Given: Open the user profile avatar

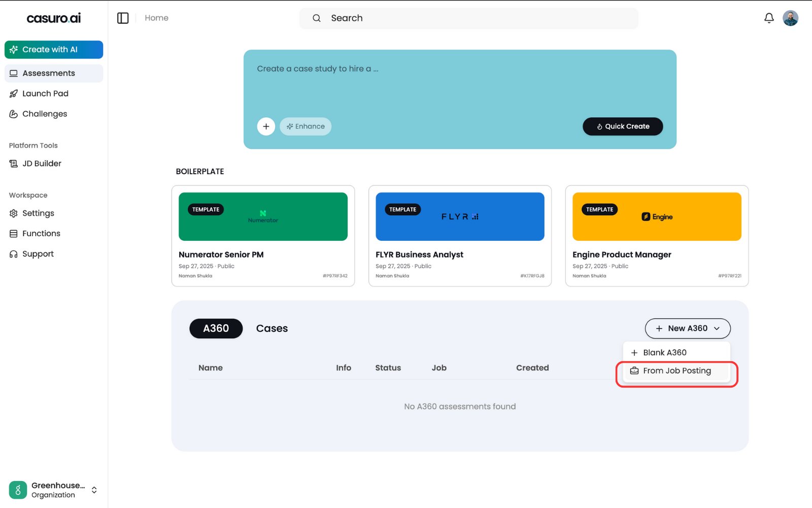Looking at the screenshot, I should click(790, 18).
